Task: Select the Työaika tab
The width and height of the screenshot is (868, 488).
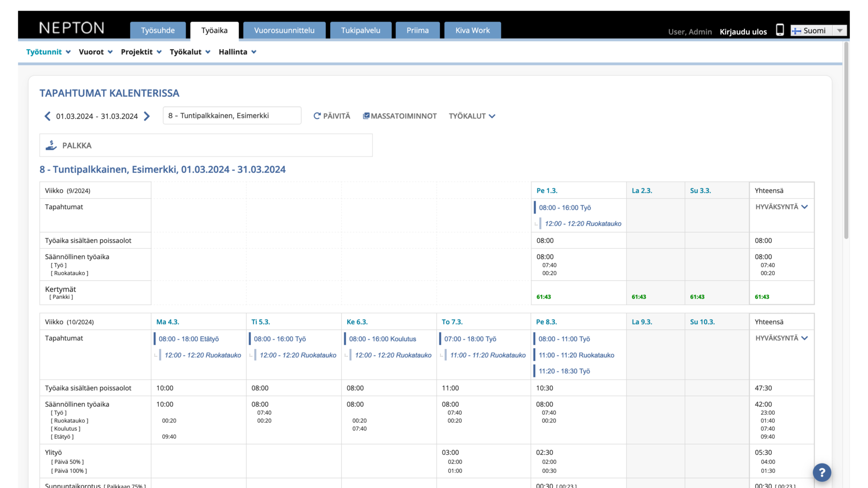Action: point(214,30)
